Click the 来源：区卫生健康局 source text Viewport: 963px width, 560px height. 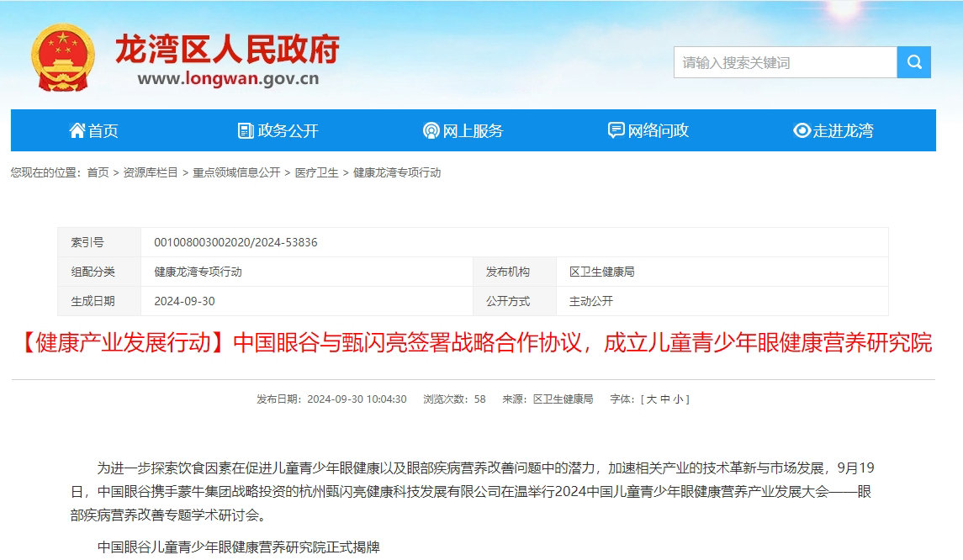point(548,399)
